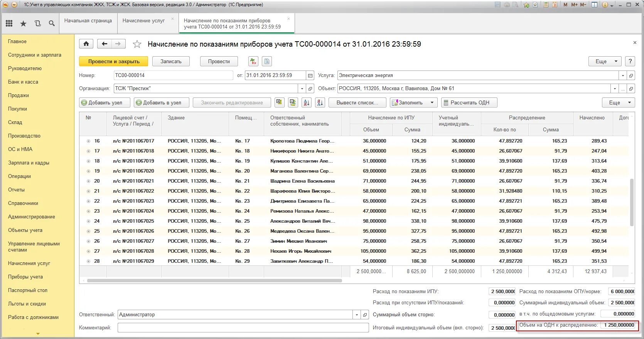Viewport: 644px width, 339px height.
Task: Open history icon in the top panel
Action: [x=37, y=23]
